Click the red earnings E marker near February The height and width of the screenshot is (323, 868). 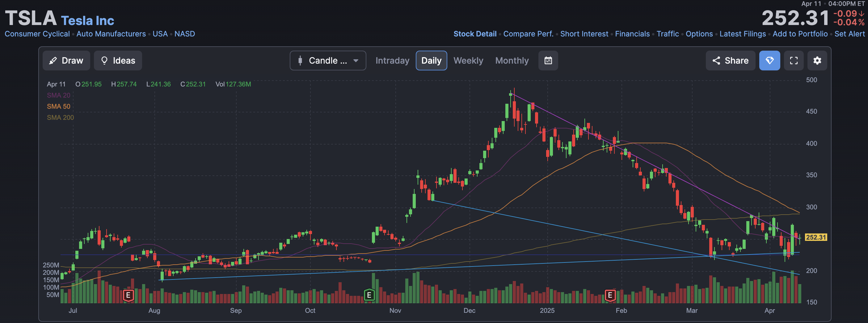[610, 296]
